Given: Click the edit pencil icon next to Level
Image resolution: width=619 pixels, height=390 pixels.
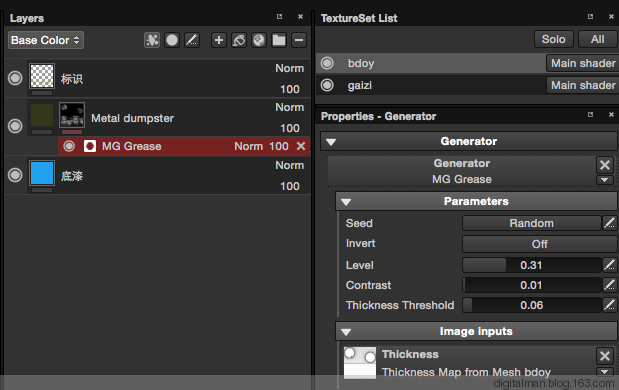Looking at the screenshot, I should click(x=610, y=265).
